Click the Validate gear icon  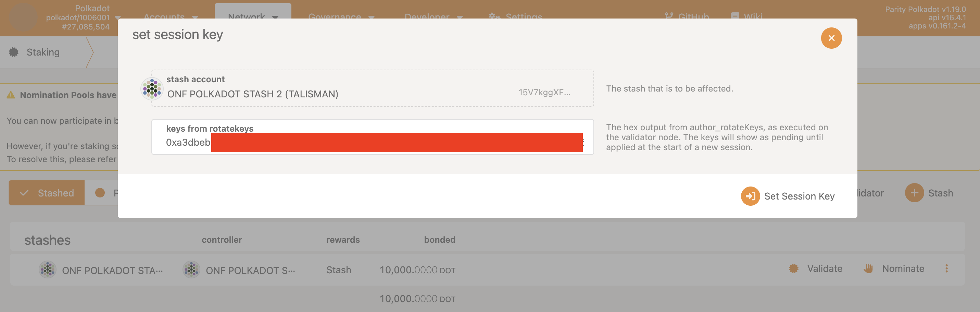(794, 268)
